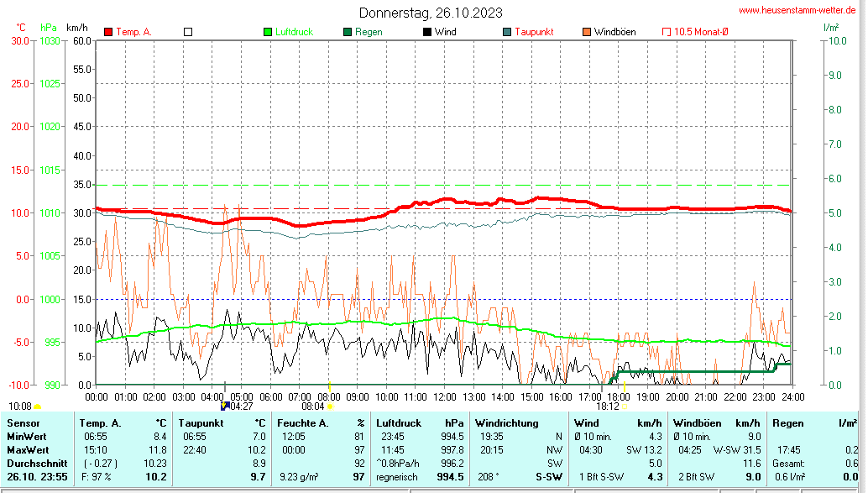Click the empty white legend box
Image resolution: width=868 pixels, height=493 pixels.
pos(188,32)
